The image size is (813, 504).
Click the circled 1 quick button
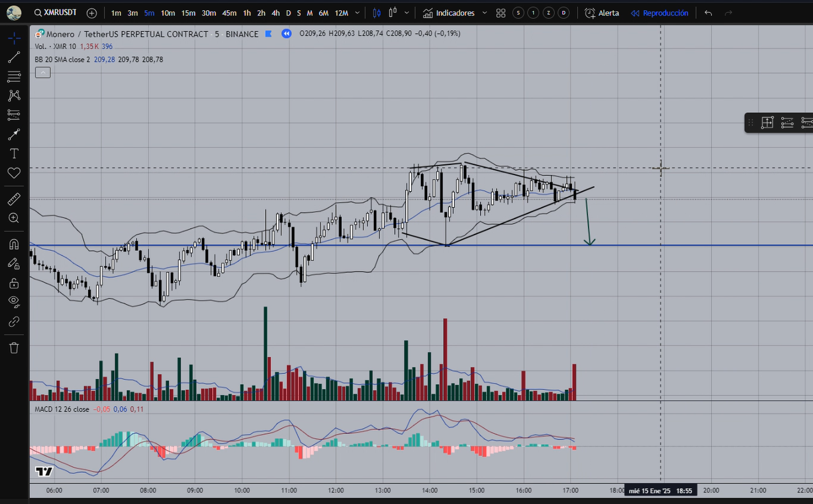[534, 13]
